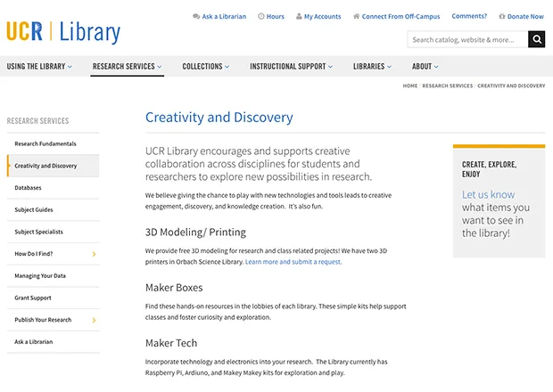Click the Donate Now link
The image size is (553, 392).
[525, 16]
